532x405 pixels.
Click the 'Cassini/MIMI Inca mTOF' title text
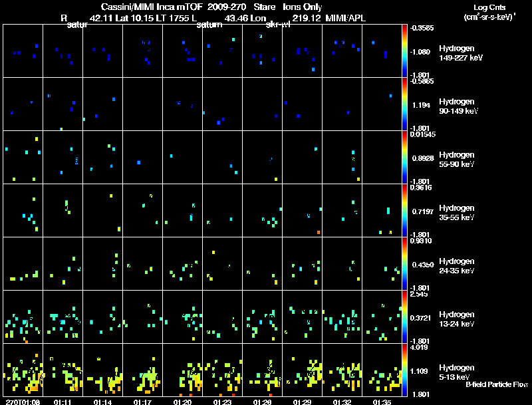(x=152, y=7)
